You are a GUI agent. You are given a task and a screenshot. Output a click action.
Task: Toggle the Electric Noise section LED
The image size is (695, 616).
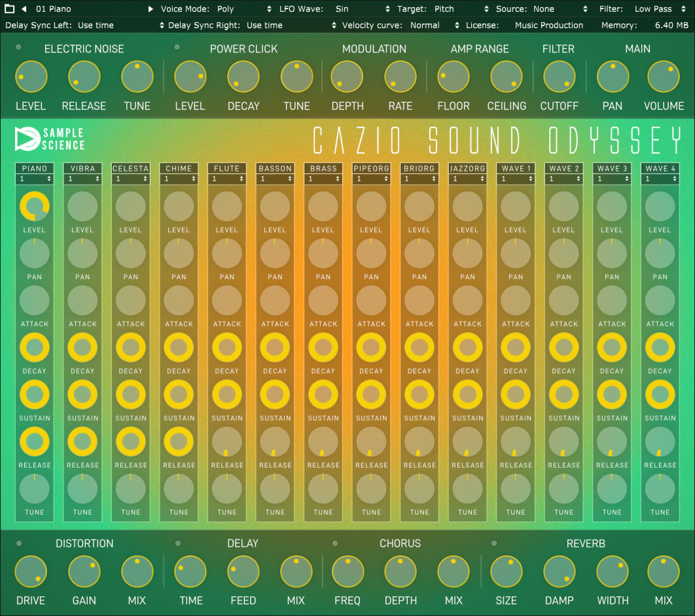[x=19, y=47]
